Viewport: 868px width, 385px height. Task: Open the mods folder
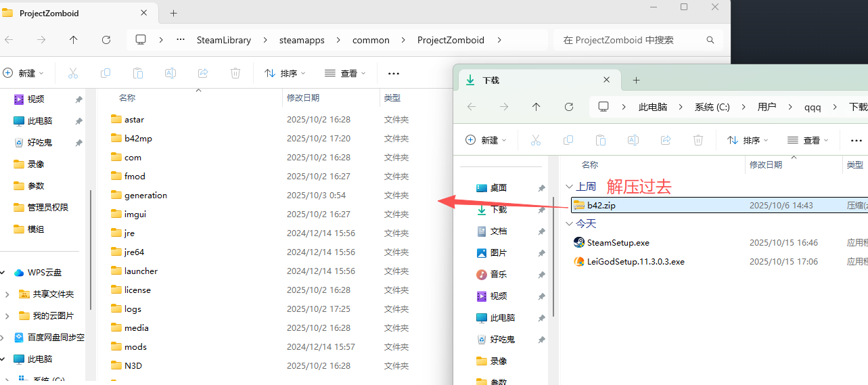click(135, 346)
